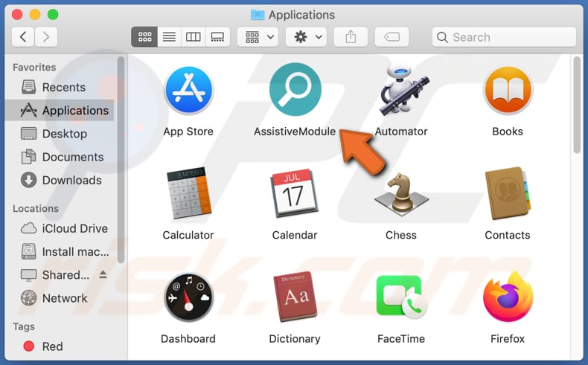Click the Chess name label

(x=401, y=235)
